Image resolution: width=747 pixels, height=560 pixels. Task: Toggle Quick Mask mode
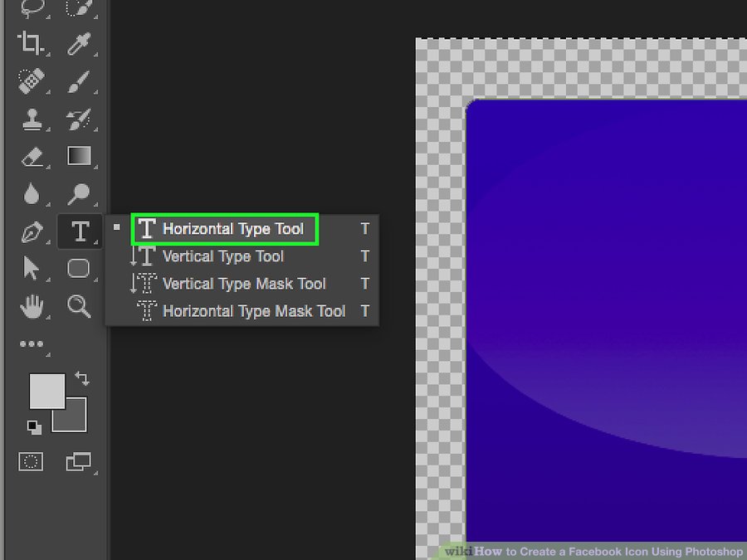tap(31, 460)
